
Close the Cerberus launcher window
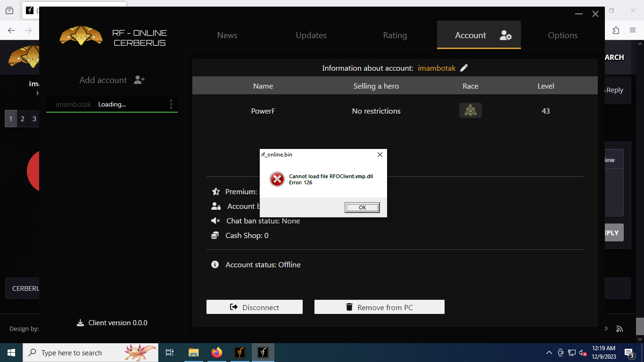tap(595, 14)
